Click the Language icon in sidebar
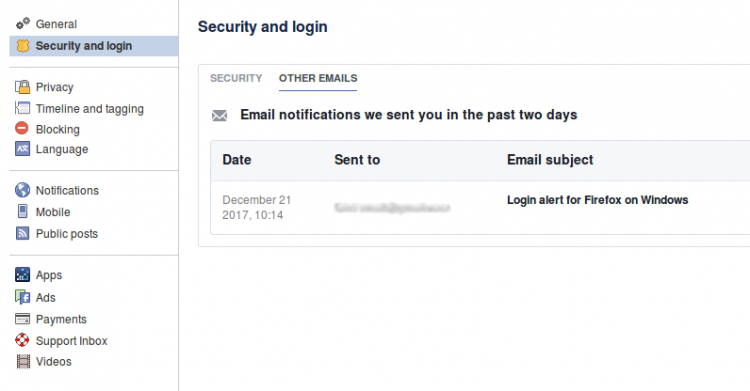 coord(22,149)
